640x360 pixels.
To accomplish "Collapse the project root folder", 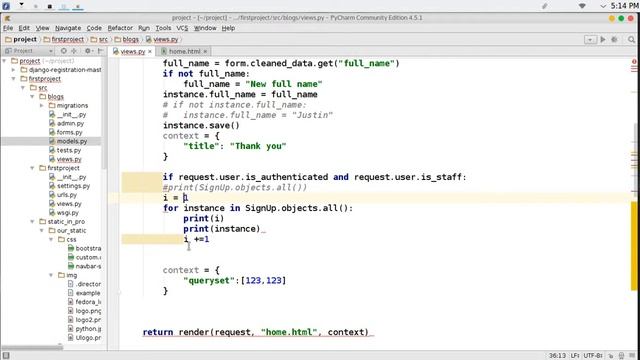I will tap(4, 61).
